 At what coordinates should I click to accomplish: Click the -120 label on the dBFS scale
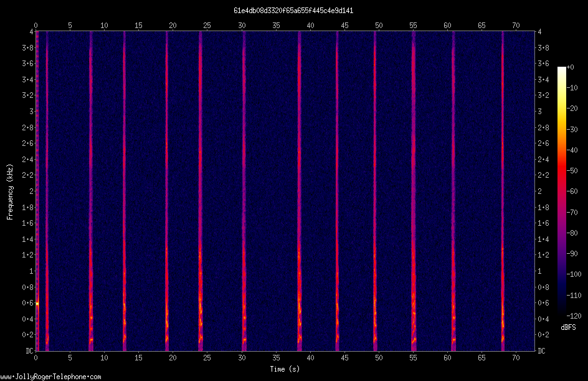[574, 316]
